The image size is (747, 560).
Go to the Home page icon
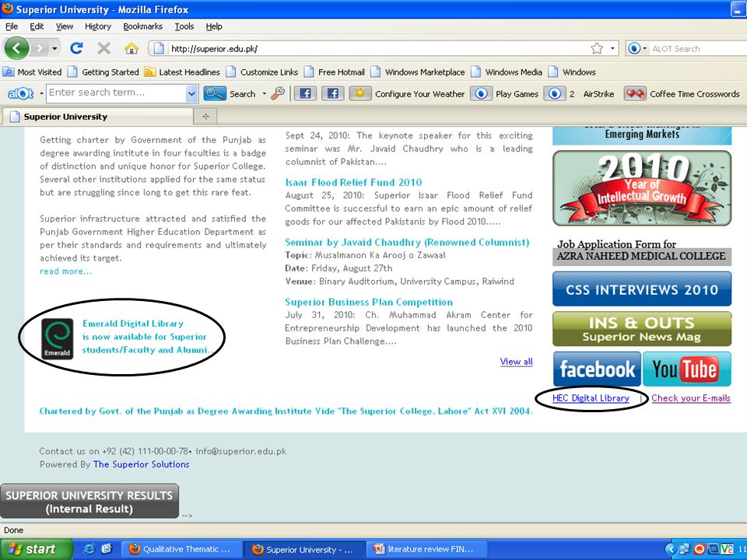click(x=132, y=48)
